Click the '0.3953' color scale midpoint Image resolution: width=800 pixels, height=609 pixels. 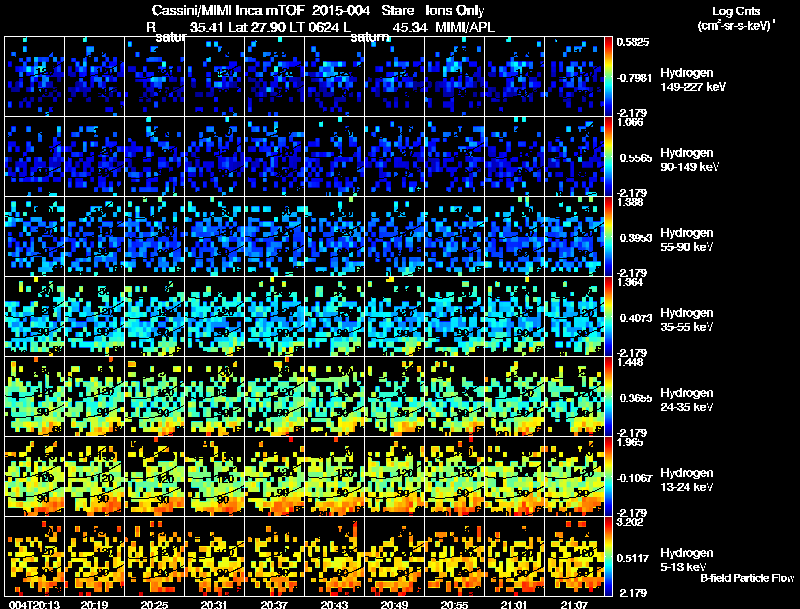(636, 238)
